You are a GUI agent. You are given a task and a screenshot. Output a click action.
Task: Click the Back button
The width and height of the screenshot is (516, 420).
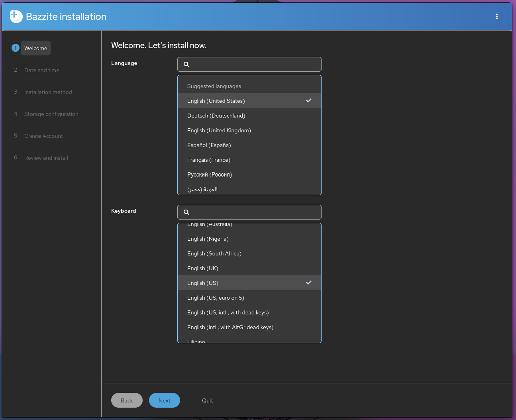point(127,400)
